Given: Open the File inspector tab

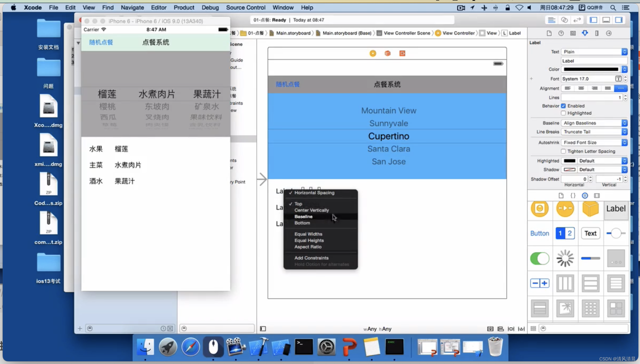Looking at the screenshot, I should point(549,33).
